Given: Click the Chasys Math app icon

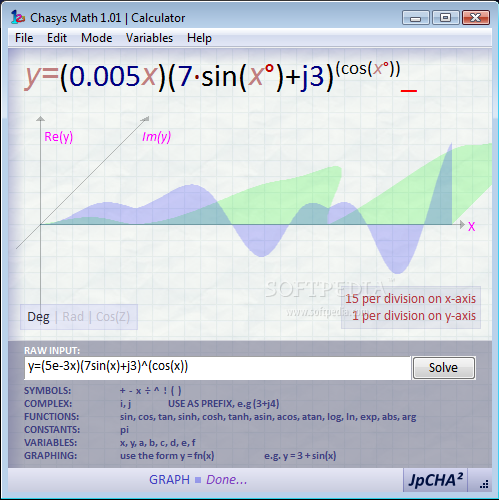Looking at the screenshot, I should click(17, 17).
